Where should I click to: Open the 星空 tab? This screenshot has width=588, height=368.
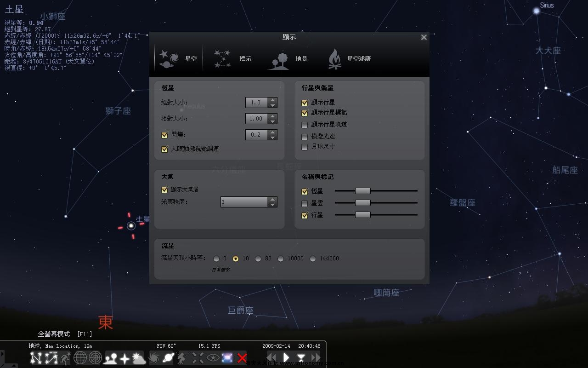click(178, 59)
